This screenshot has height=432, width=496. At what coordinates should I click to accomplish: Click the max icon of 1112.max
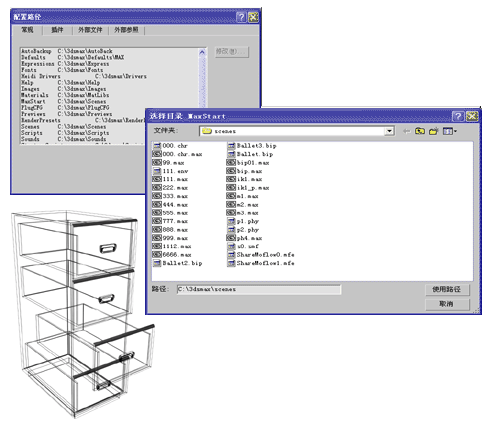click(157, 246)
